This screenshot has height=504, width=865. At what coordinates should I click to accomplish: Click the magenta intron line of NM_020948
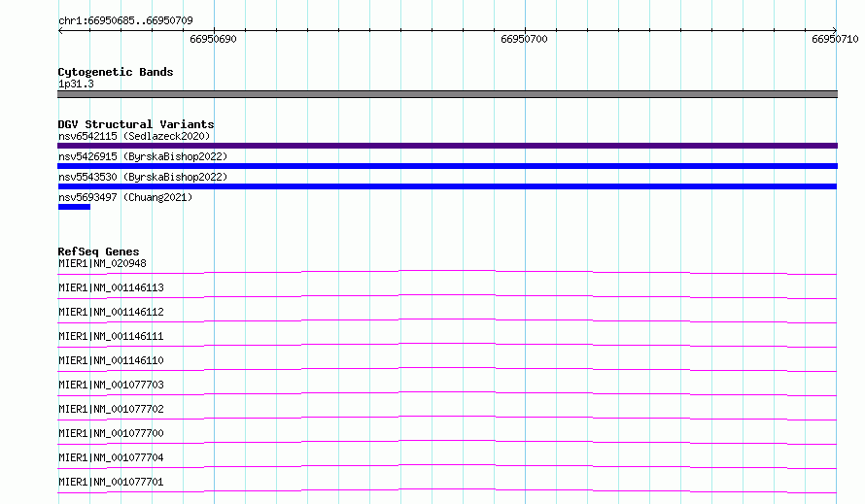coord(447,271)
